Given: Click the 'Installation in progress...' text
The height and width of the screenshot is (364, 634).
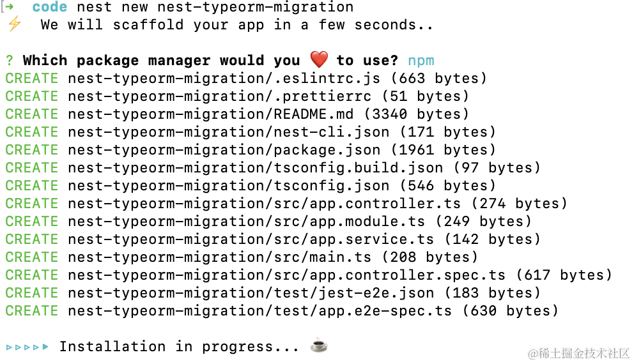Looking at the screenshot, I should coord(179,347).
